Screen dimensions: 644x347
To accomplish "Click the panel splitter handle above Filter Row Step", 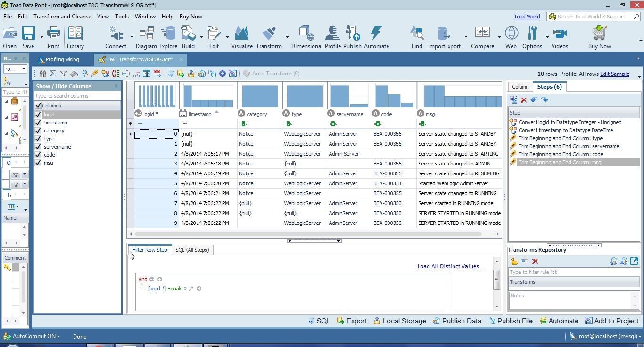I will click(x=314, y=241).
